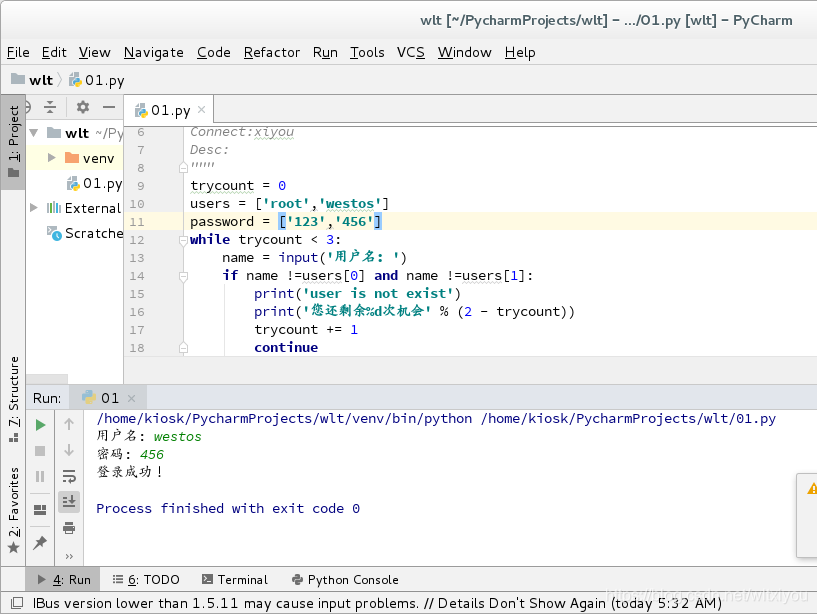Print the console output using the printer icon
817x614 pixels.
click(x=69, y=528)
